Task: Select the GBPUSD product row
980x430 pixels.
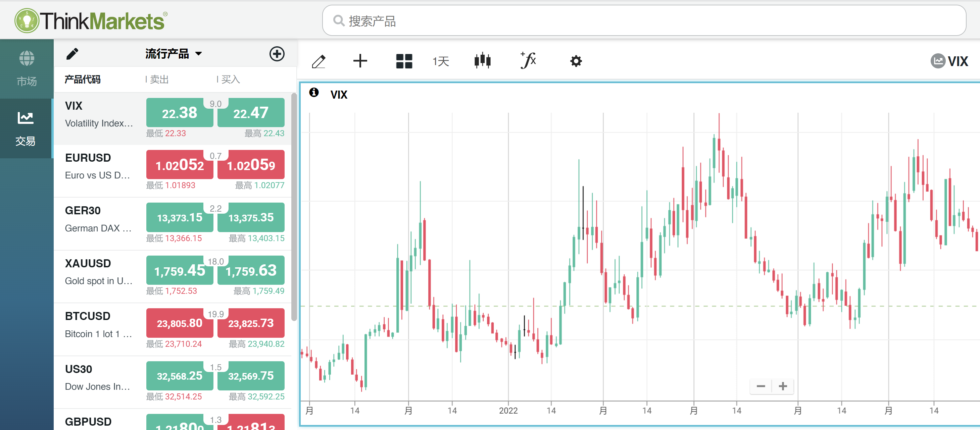Action: click(x=172, y=420)
